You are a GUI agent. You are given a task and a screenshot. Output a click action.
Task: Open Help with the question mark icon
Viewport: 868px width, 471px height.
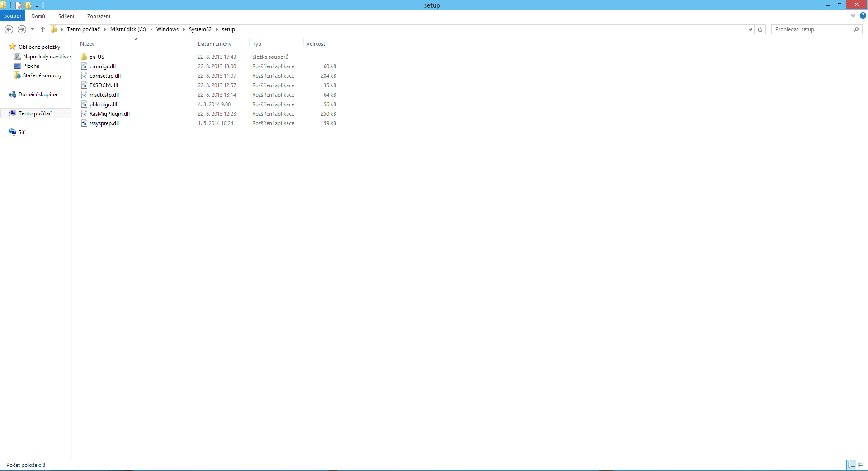coord(863,15)
